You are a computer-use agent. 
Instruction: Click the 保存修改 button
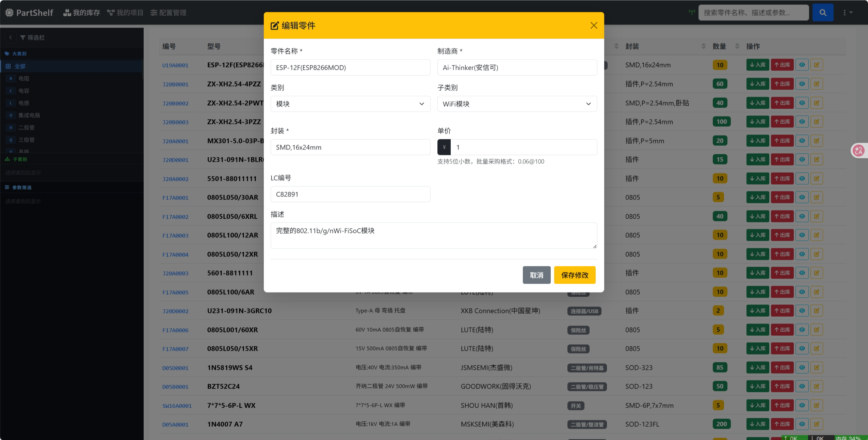click(575, 275)
